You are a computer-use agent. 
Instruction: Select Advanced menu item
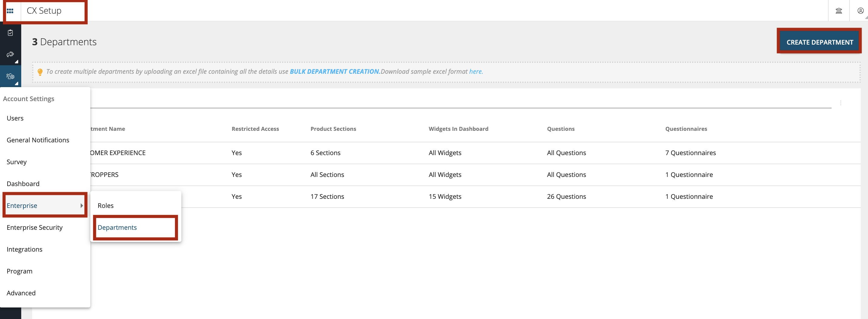click(45, 293)
